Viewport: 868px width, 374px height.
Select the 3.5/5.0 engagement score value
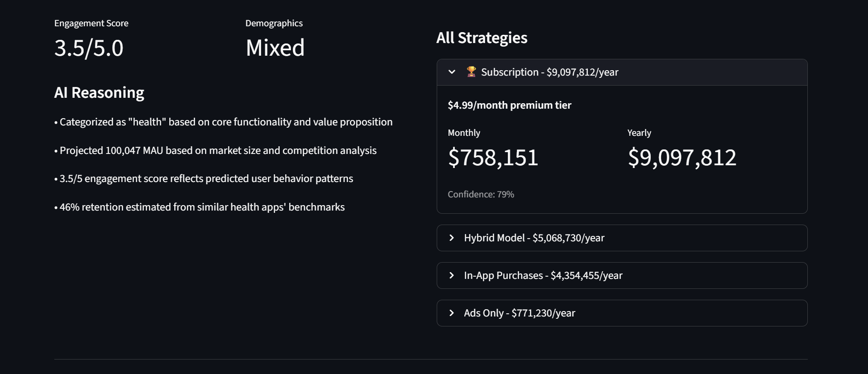(x=89, y=48)
